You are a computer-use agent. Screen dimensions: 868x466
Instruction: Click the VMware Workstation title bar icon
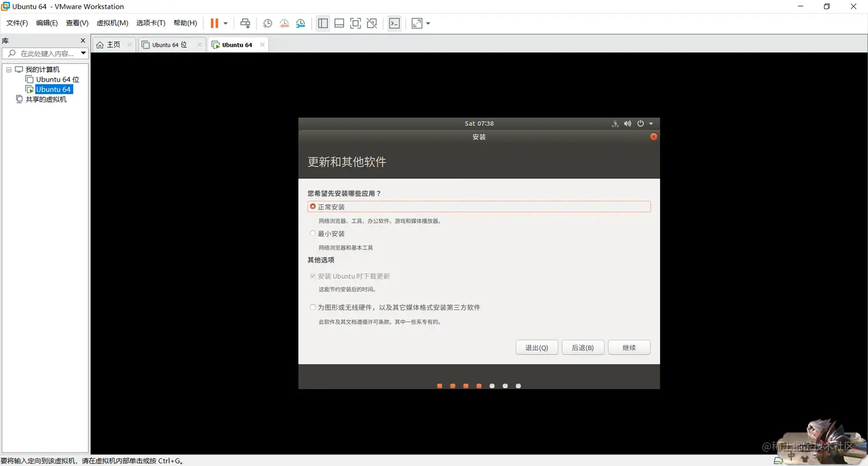point(5,6)
